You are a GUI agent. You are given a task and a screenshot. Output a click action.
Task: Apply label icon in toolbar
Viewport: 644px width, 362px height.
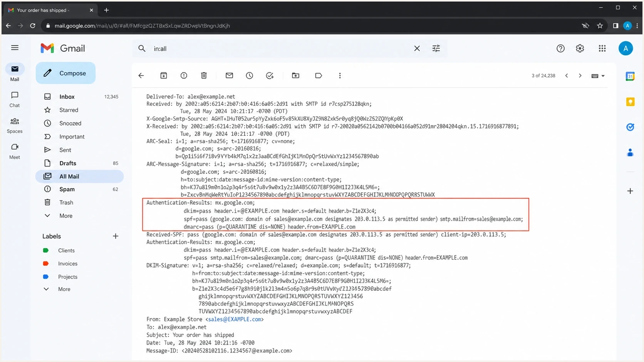click(x=319, y=76)
